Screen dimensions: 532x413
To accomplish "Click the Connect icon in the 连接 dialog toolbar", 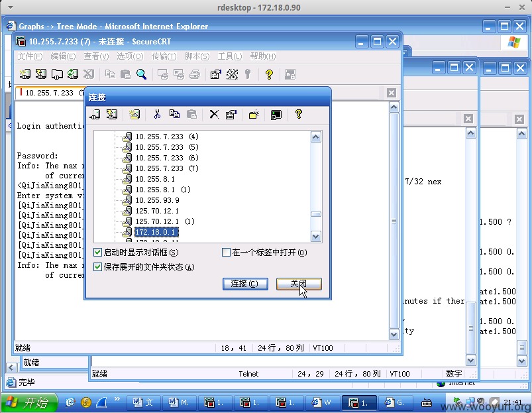I will click(95, 115).
